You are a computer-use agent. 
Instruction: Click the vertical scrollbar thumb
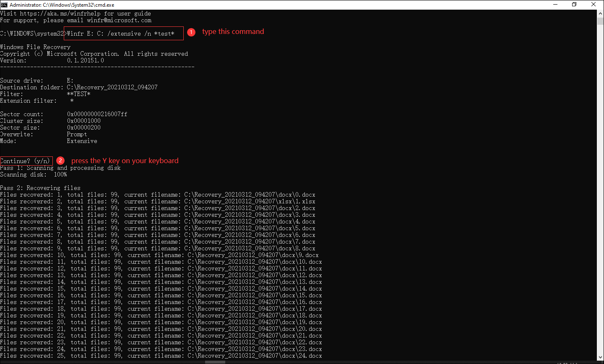[600, 21]
